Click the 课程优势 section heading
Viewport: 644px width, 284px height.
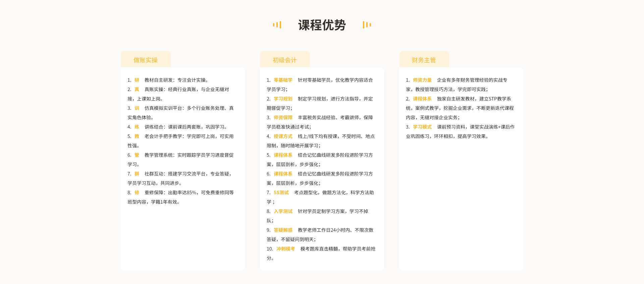(x=322, y=25)
